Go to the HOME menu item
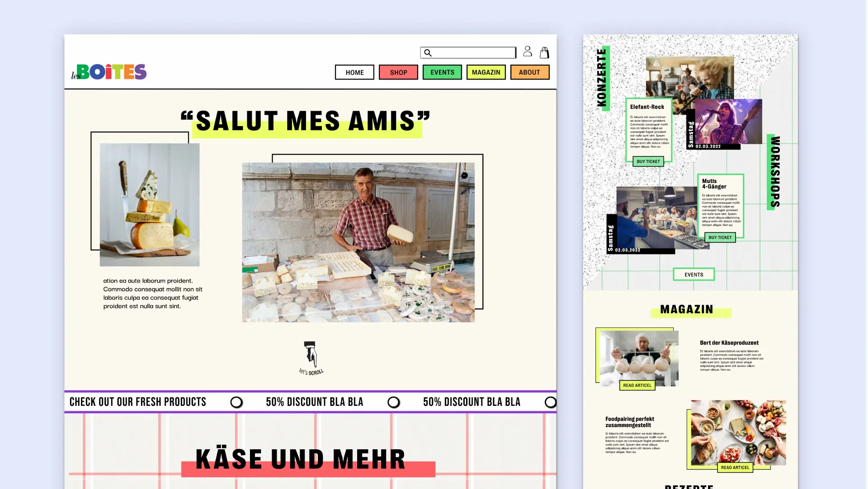This screenshot has height=489, width=868. [x=354, y=72]
